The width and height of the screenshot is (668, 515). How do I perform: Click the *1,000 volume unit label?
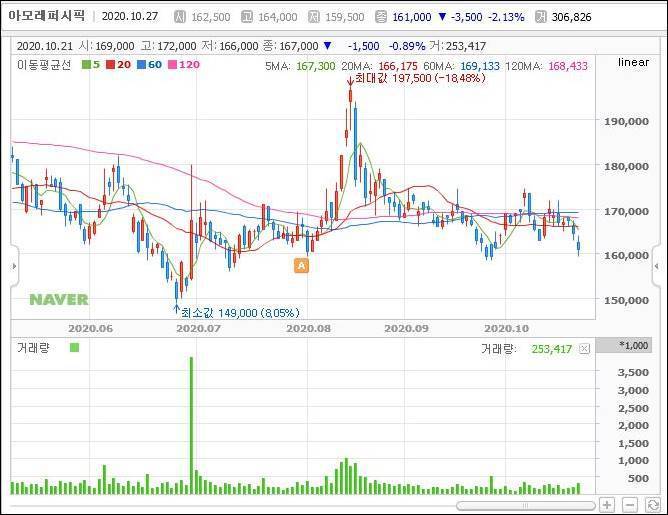click(633, 345)
